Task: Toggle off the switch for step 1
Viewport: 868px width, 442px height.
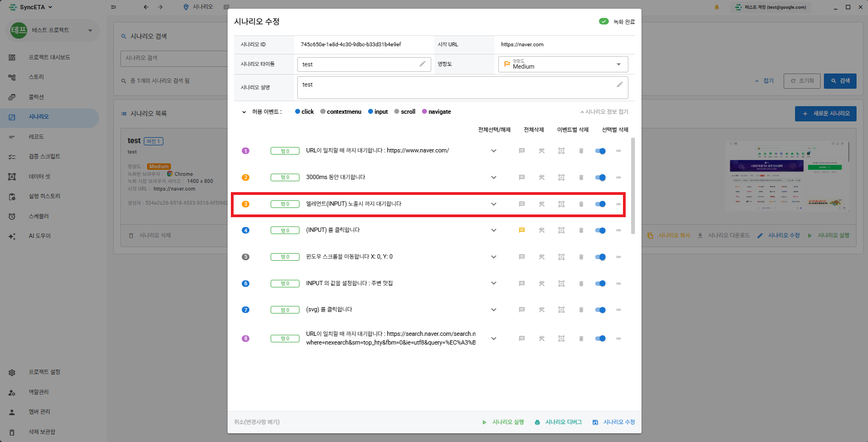Action: pos(601,151)
